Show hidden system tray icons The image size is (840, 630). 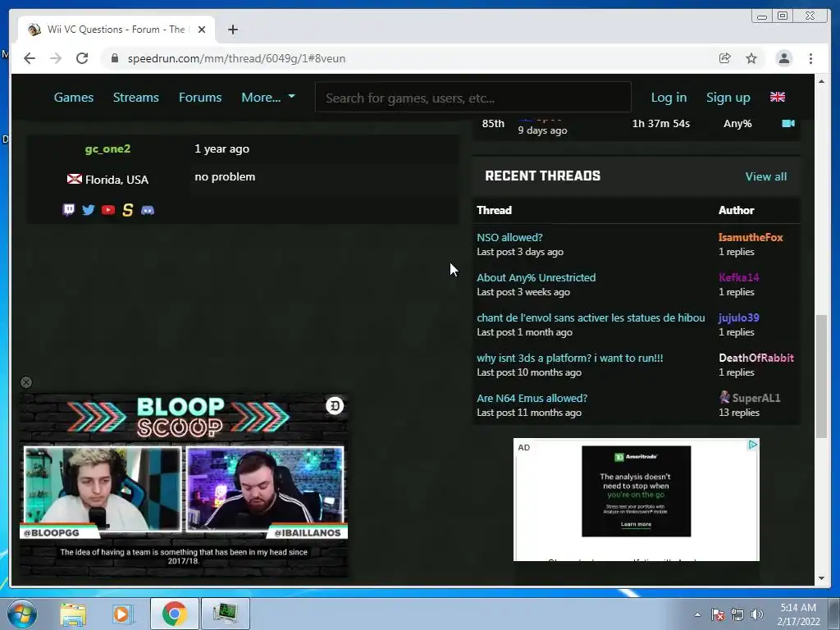pyautogui.click(x=697, y=614)
